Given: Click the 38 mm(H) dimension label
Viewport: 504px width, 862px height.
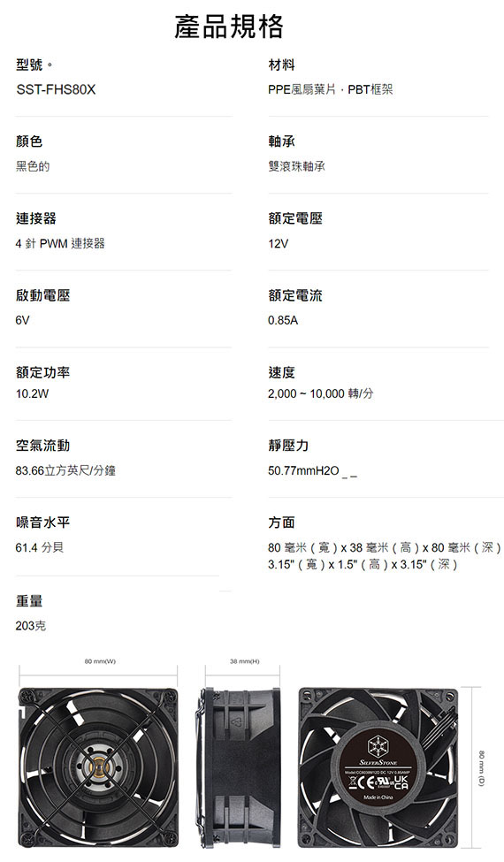Looking at the screenshot, I should (243, 661).
